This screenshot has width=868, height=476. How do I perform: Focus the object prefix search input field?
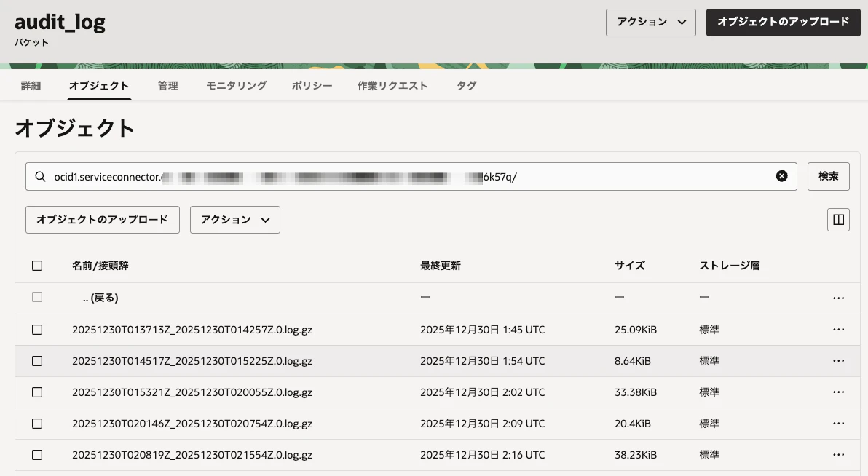[x=411, y=177]
